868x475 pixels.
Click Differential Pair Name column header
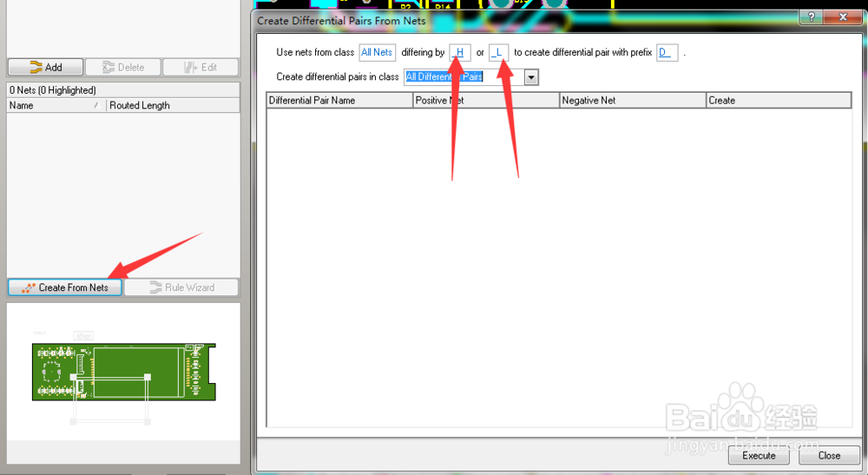click(x=339, y=100)
